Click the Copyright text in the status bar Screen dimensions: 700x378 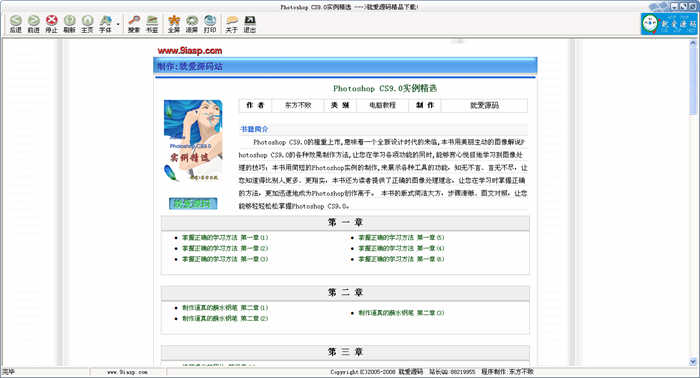point(432,372)
